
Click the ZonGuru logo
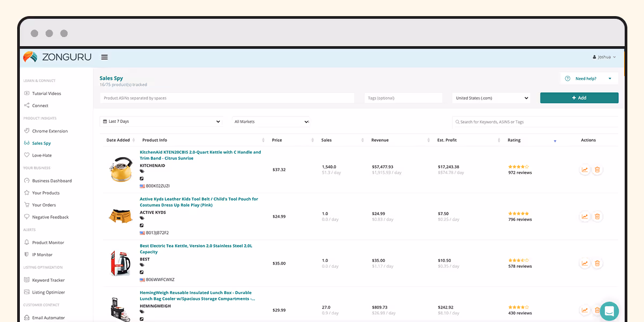(x=57, y=57)
